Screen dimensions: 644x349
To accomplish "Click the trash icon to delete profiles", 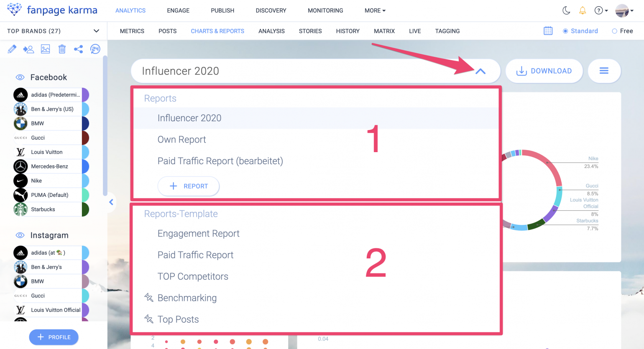I will point(62,49).
